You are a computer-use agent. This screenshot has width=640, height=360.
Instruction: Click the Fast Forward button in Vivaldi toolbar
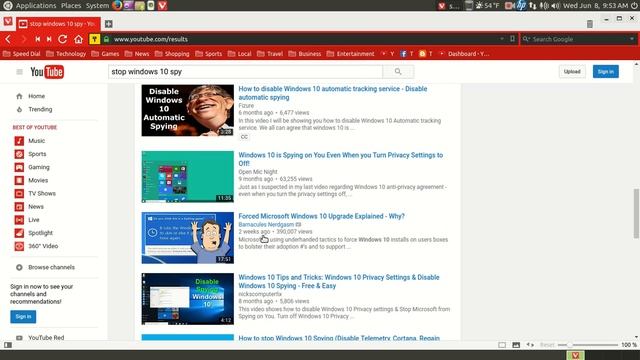(x=49, y=39)
